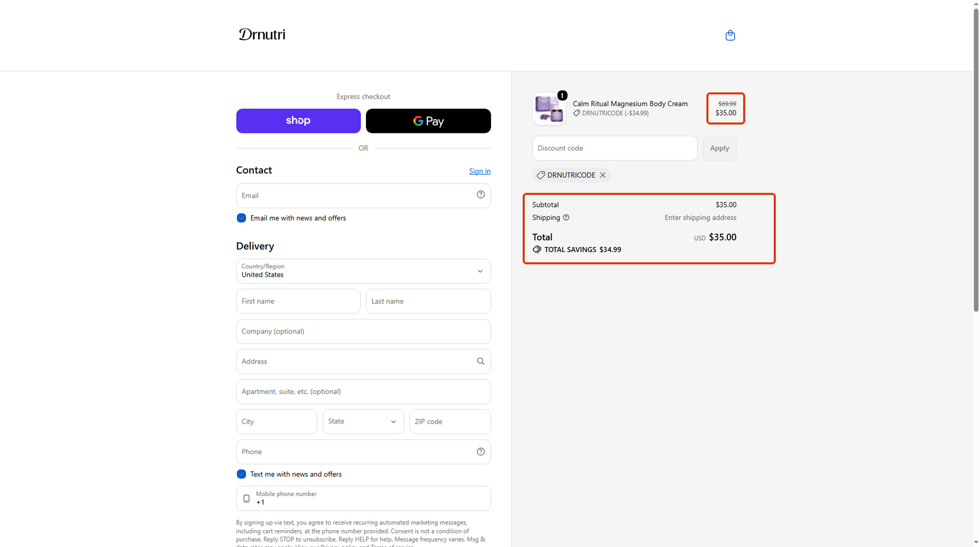Focus the City field
The height and width of the screenshot is (547, 980).
pyautogui.click(x=277, y=422)
